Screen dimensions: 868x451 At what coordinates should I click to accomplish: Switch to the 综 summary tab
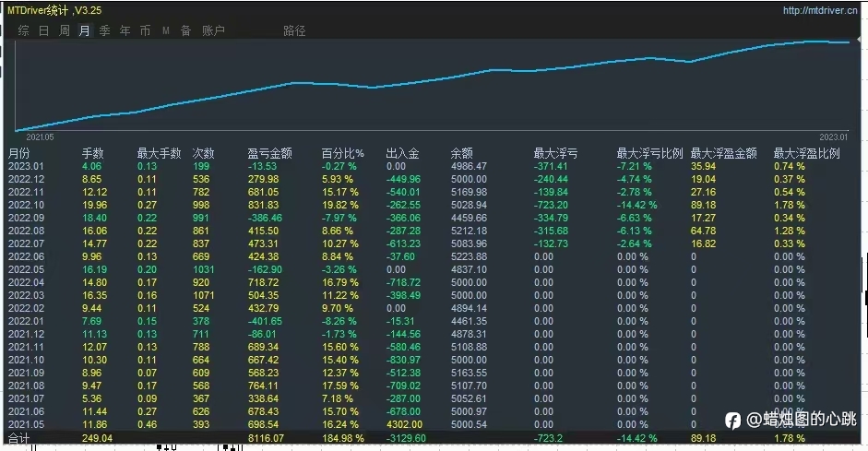pyautogui.click(x=23, y=30)
